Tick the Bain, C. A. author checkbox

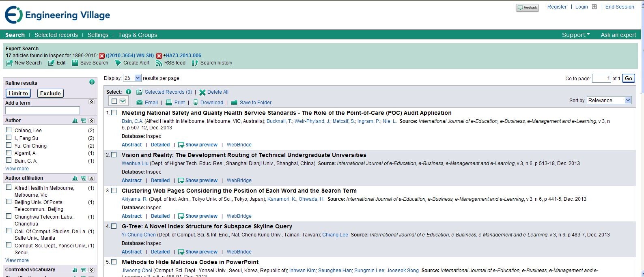point(9,161)
